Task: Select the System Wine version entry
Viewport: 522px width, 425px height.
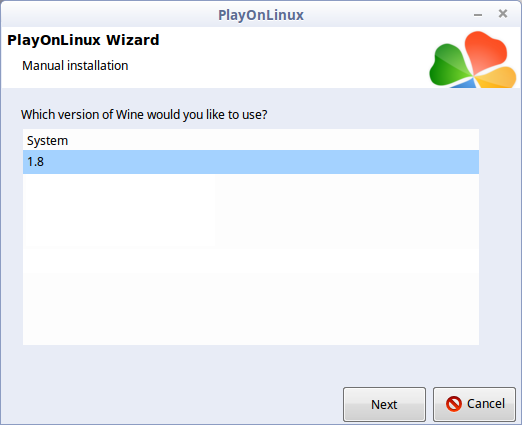Action: [x=251, y=140]
